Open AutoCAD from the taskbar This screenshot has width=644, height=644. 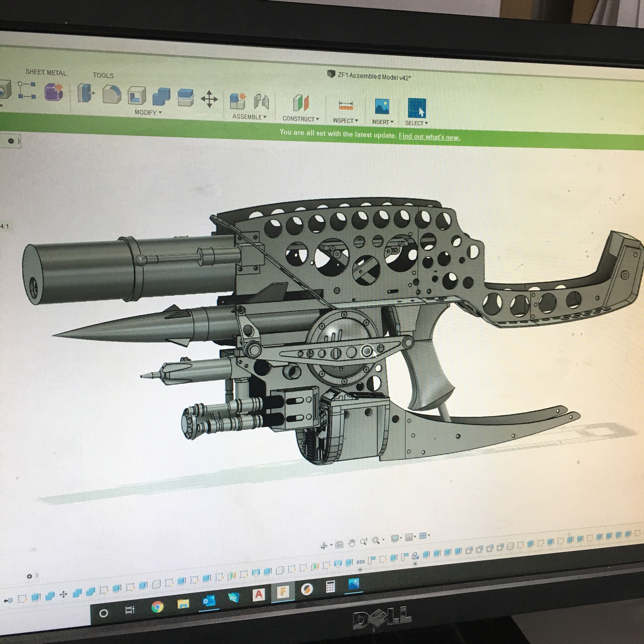(x=259, y=594)
